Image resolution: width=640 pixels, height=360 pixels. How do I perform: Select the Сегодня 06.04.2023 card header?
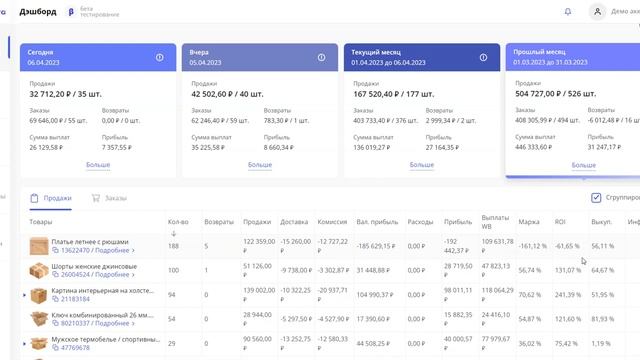(98, 57)
